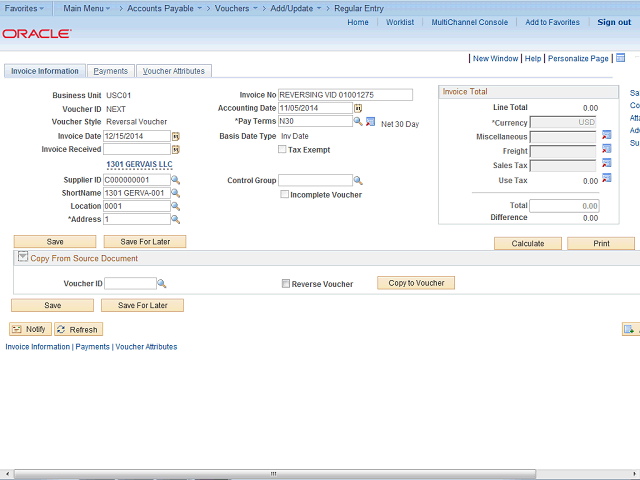Click Invoice Information link in page footer

[x=38, y=347]
